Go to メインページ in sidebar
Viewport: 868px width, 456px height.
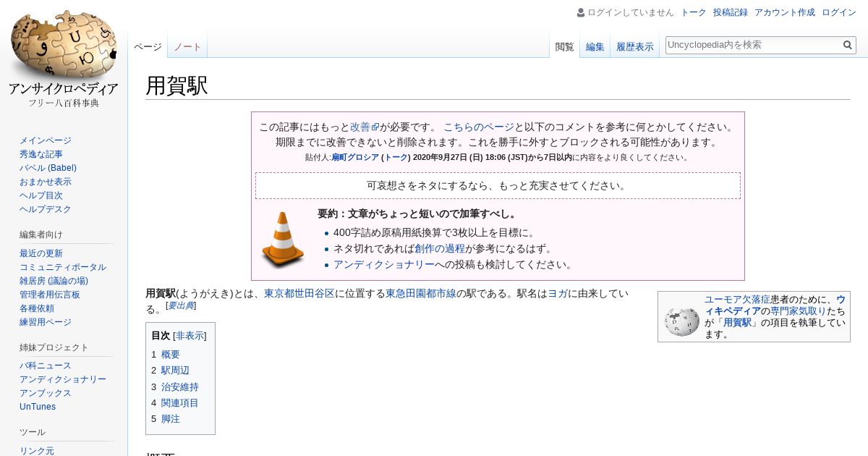click(46, 140)
